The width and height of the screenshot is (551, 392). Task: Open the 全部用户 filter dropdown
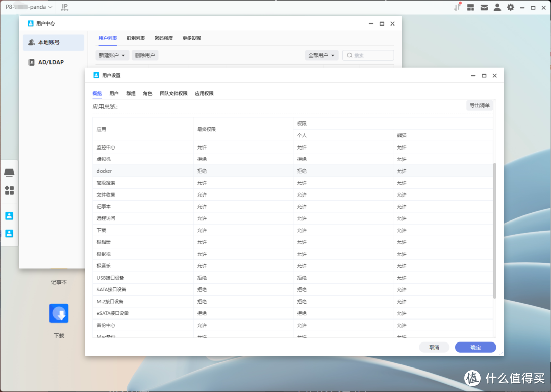[x=321, y=55]
